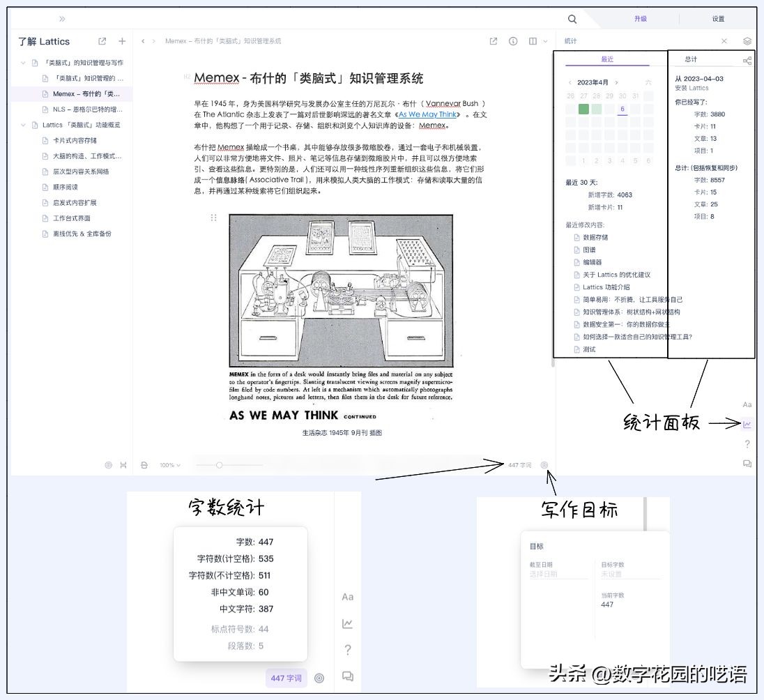Go to previous month before 2023年4月

point(570,82)
